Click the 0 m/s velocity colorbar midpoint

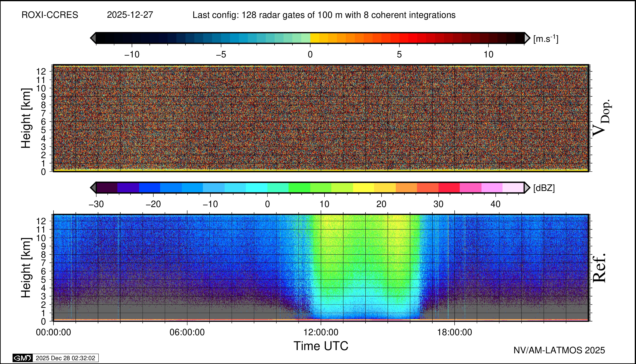[x=310, y=38]
